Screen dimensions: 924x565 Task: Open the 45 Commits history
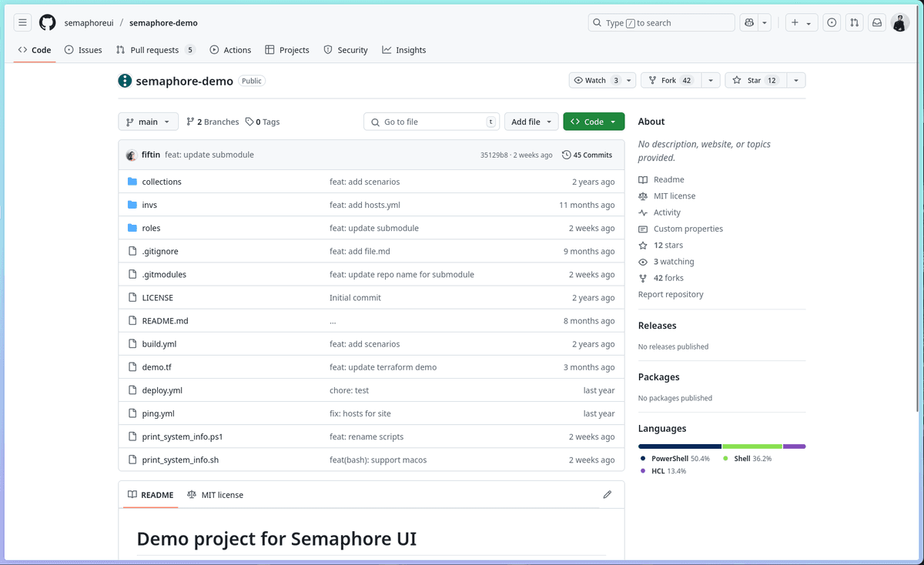click(588, 155)
